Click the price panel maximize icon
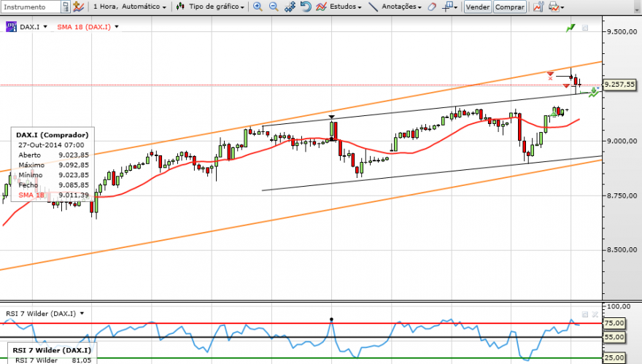This screenshot has height=364, width=642. click(x=584, y=28)
